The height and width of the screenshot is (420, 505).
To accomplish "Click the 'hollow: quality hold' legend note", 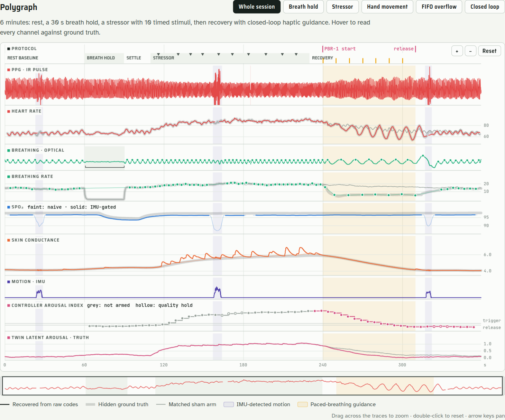I will tap(164, 305).
